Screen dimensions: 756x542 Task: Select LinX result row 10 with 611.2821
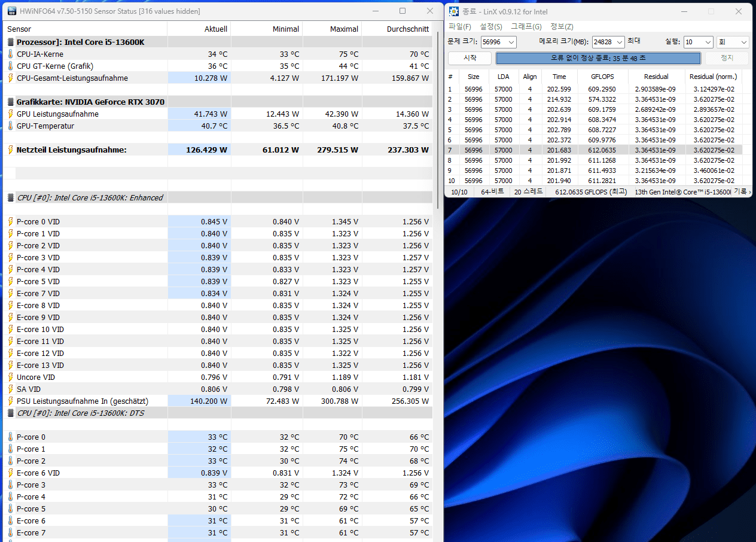click(x=595, y=181)
